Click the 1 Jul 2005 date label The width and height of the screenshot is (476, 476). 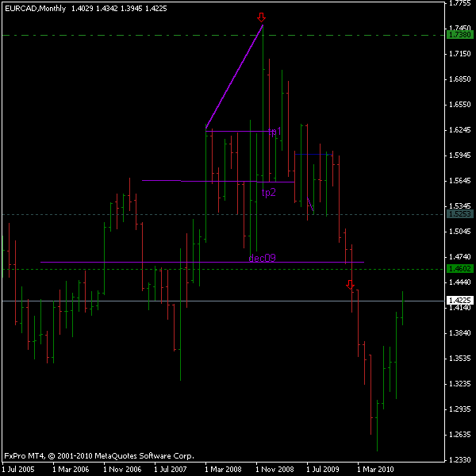(18, 469)
